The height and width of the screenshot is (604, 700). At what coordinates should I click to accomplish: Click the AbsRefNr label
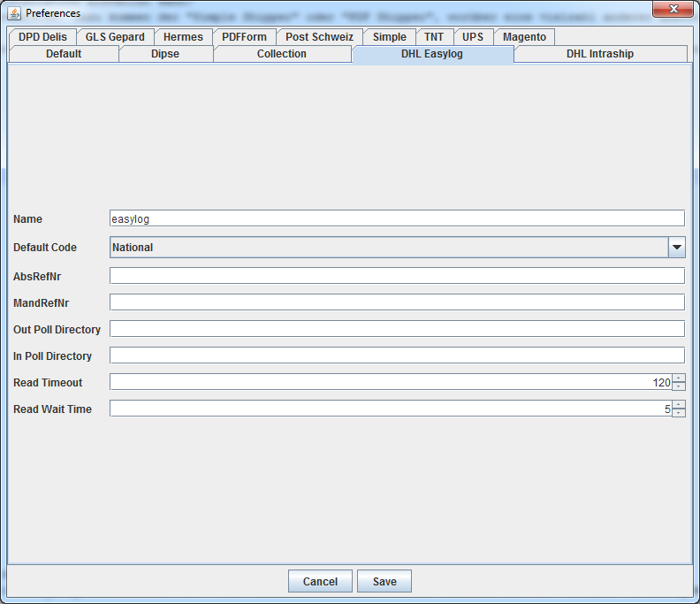point(37,277)
